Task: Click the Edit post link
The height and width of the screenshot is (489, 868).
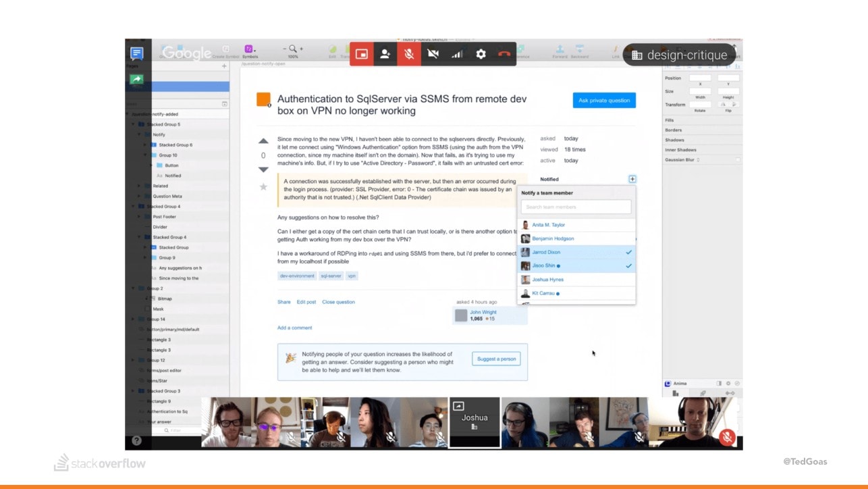Action: (x=306, y=302)
